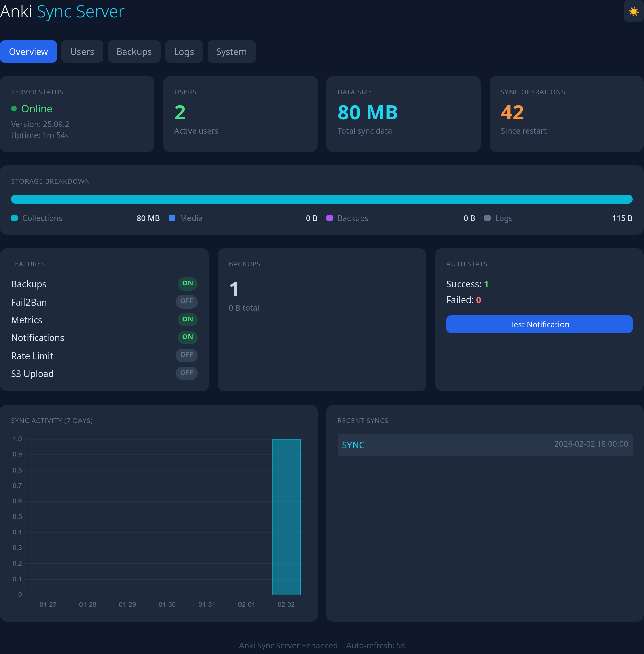The height and width of the screenshot is (654, 644).
Task: Click the 2 active users count
Action: (180, 112)
